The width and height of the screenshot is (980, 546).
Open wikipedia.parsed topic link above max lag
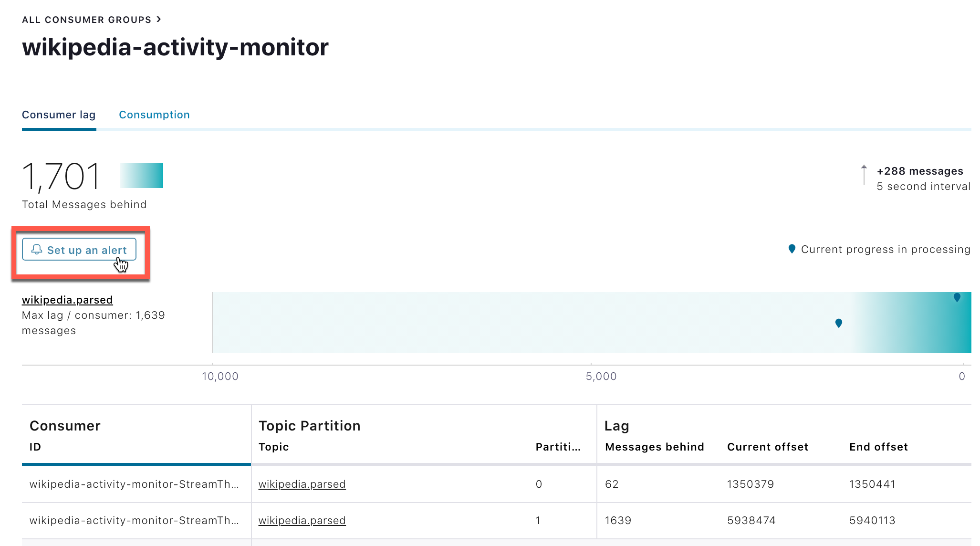[x=67, y=300]
